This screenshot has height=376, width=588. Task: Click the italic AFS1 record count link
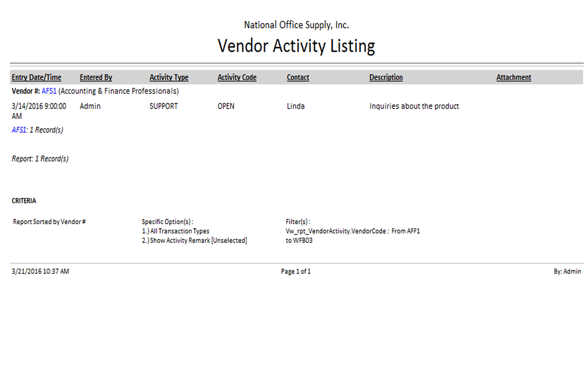pos(19,130)
